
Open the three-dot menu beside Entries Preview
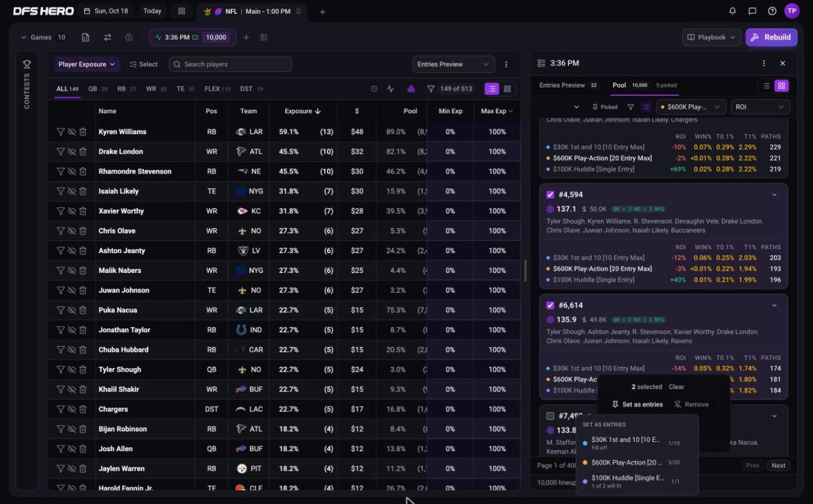point(506,64)
